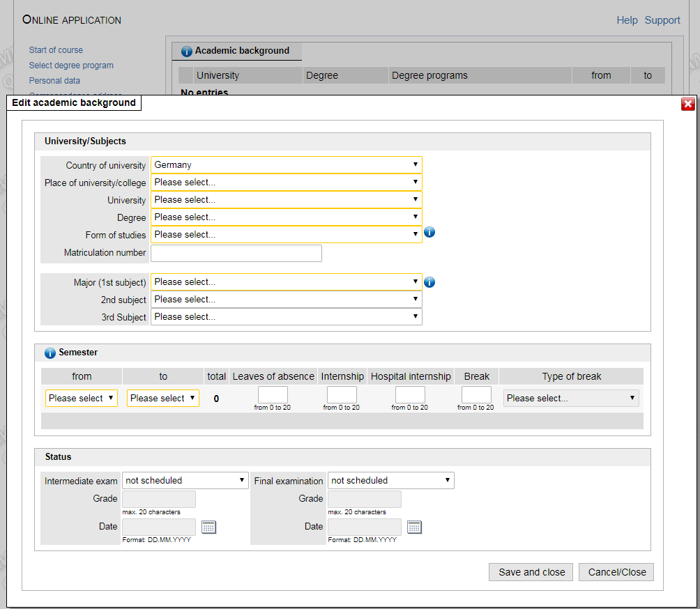
Task: Click the Semester section info icon
Action: point(50,353)
